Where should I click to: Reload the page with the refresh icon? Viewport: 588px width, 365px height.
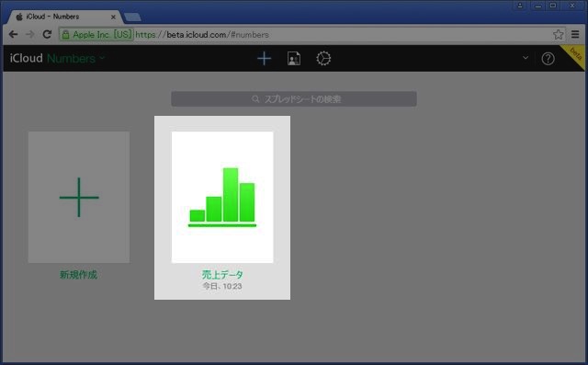point(47,35)
